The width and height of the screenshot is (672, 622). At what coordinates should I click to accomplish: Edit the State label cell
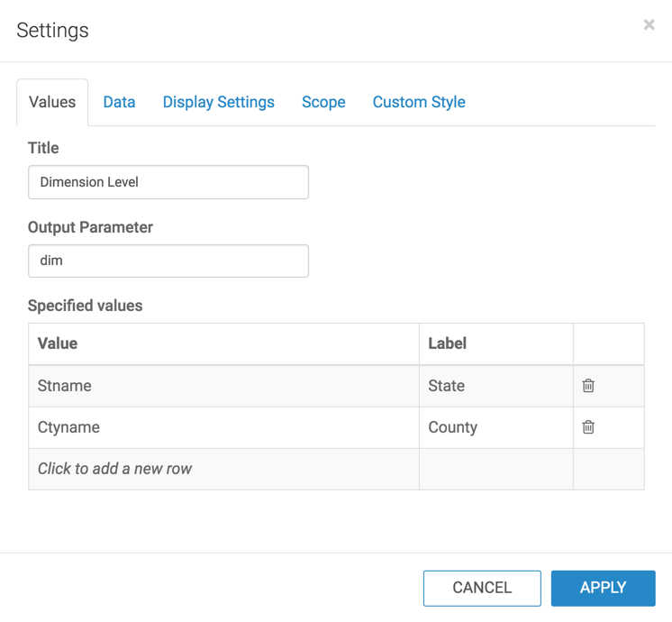pos(495,386)
